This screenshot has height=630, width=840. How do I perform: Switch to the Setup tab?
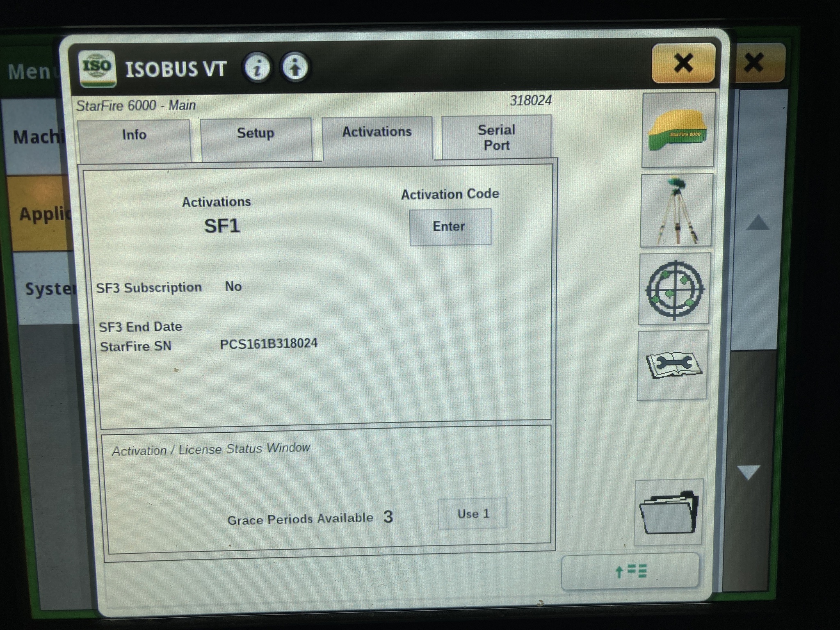pyautogui.click(x=256, y=139)
